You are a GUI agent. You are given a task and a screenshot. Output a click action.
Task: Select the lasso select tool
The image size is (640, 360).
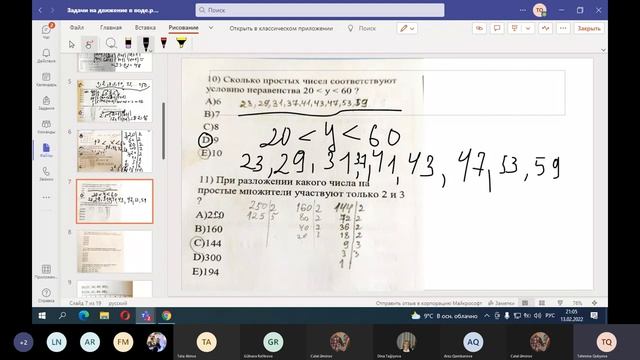pyautogui.click(x=111, y=43)
